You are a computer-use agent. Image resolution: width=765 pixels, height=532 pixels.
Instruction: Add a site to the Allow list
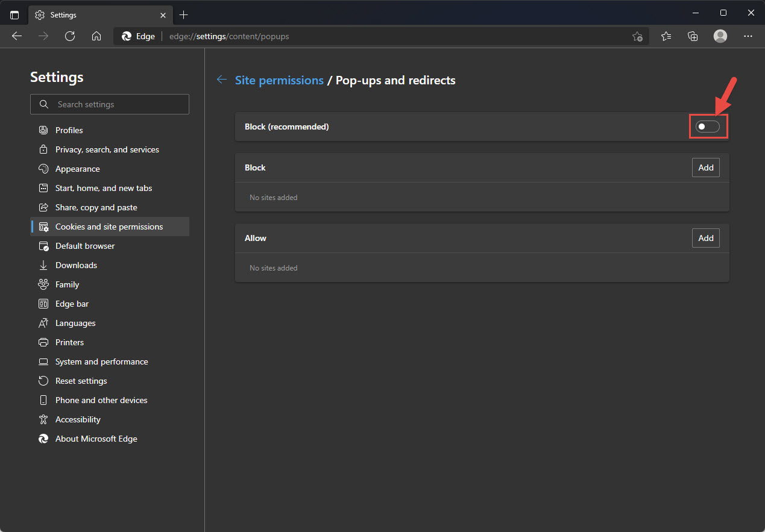pos(706,238)
